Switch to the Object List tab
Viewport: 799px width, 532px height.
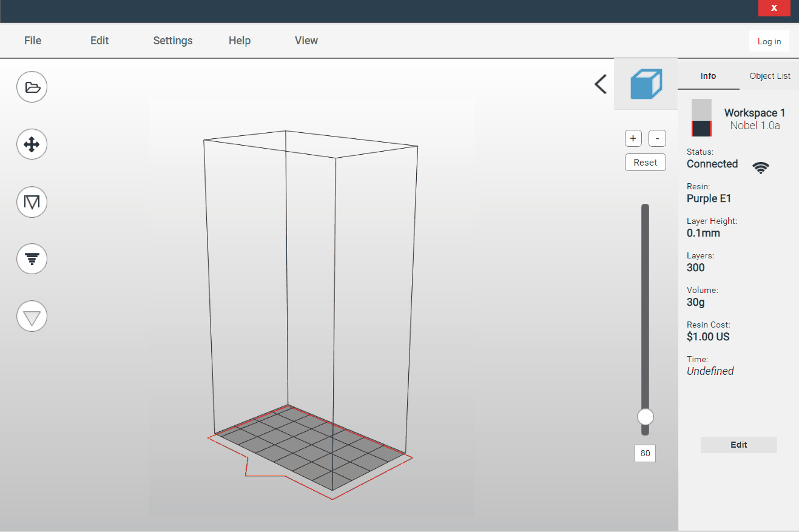[x=769, y=76]
